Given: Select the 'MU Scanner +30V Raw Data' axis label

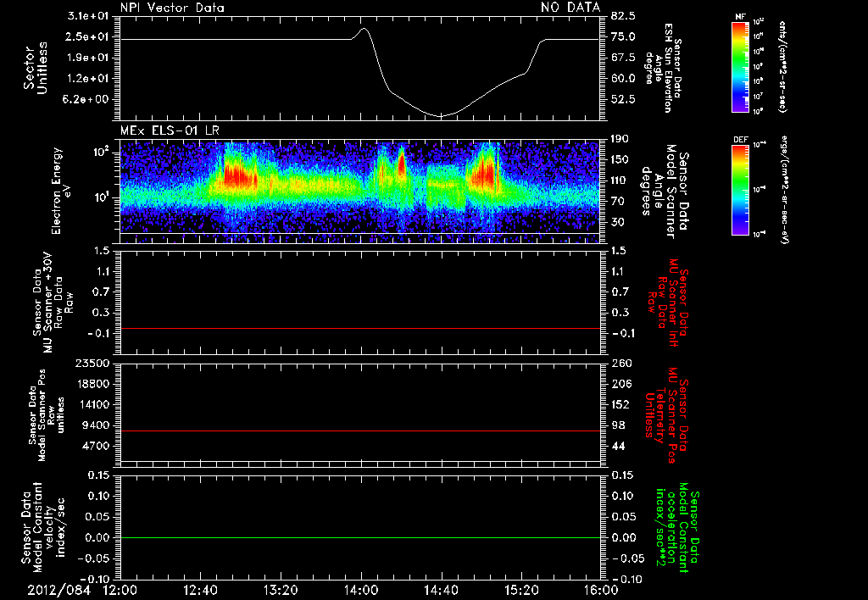Looking at the screenshot, I should click(x=53, y=303).
